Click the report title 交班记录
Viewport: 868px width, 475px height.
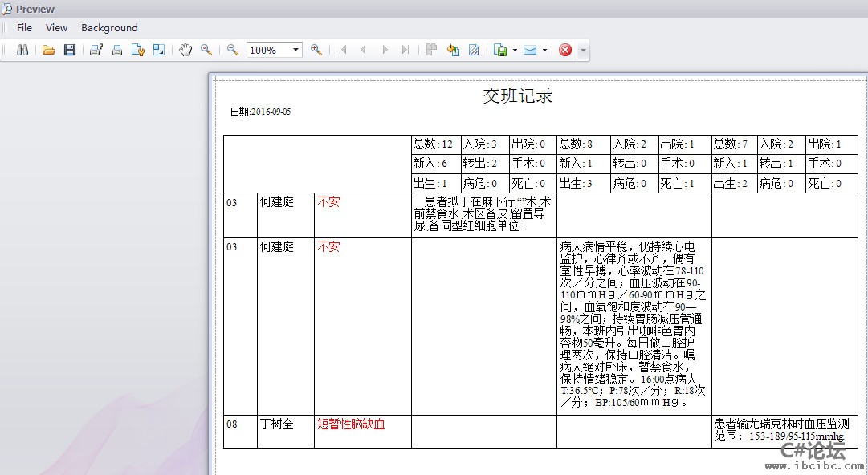(518, 95)
